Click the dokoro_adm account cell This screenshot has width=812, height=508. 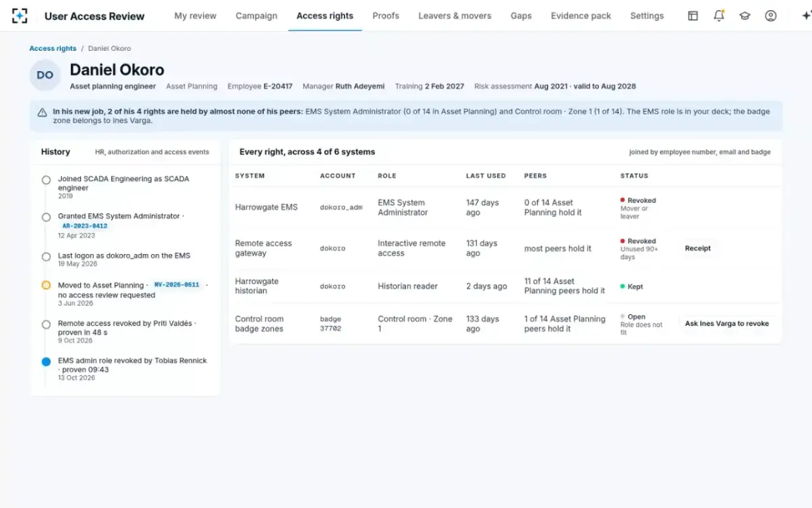(x=341, y=207)
